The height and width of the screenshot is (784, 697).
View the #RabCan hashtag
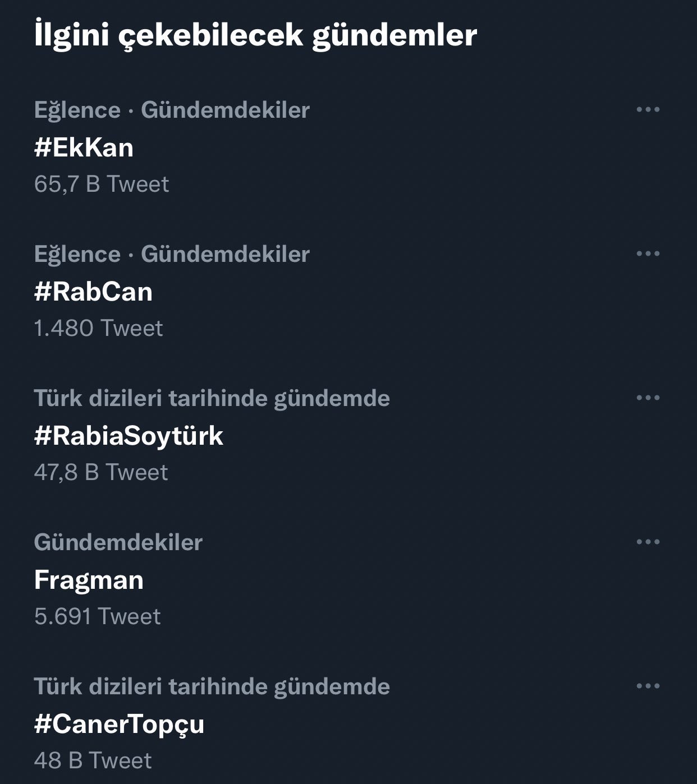93,292
